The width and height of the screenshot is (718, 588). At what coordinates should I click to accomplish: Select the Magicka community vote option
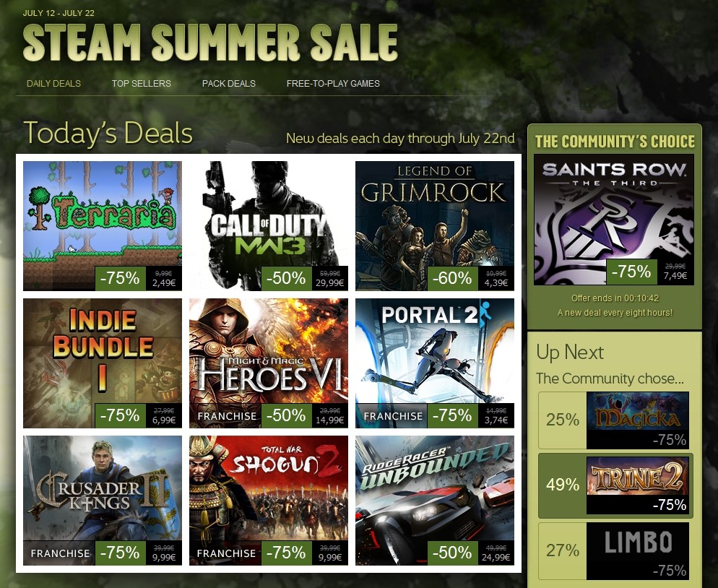[614, 420]
